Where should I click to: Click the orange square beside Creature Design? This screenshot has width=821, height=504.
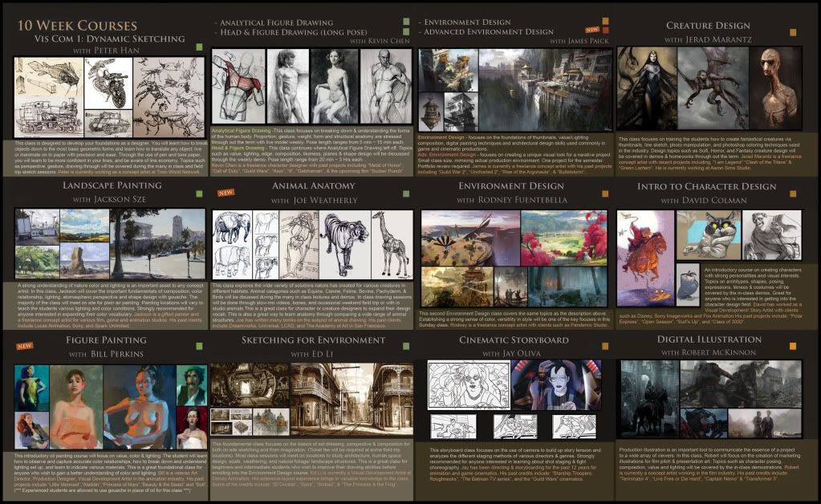[793, 32]
